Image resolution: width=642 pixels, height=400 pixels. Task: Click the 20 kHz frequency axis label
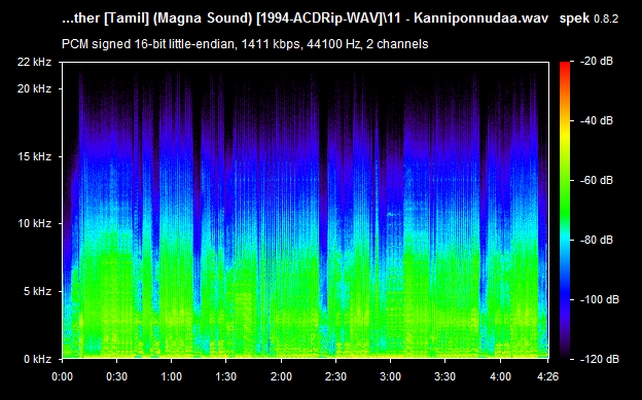[34, 89]
